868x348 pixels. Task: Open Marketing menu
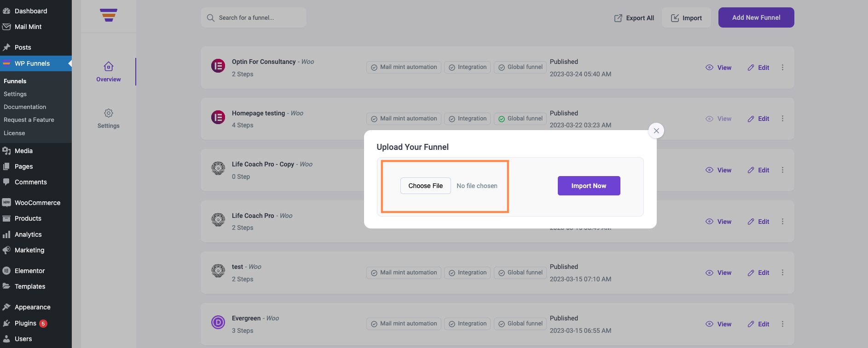[35, 250]
